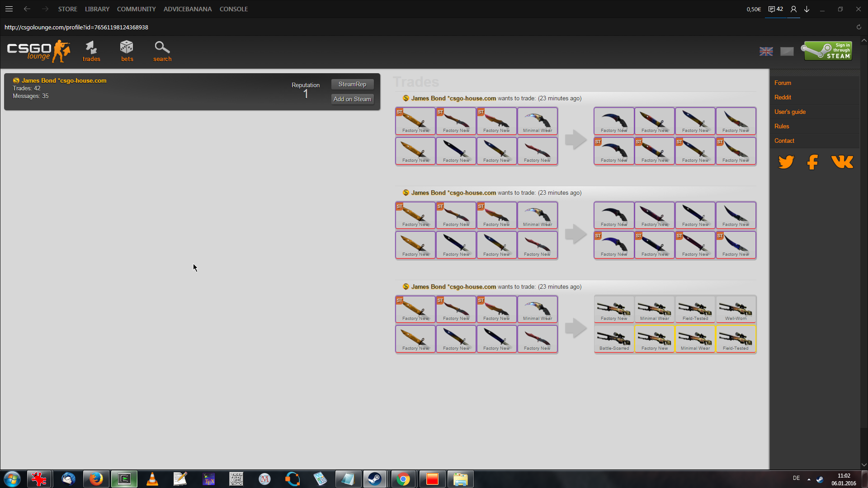Click the SteamRep button
This screenshot has height=488, width=868.
click(x=352, y=84)
